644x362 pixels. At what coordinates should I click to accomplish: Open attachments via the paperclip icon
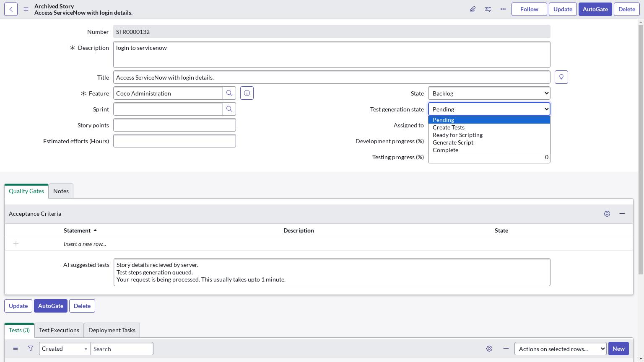point(473,9)
